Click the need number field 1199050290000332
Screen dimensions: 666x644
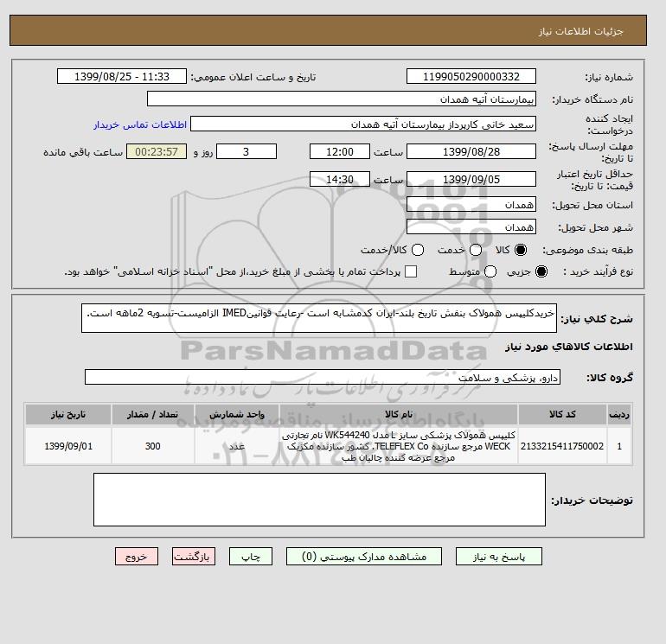click(471, 76)
